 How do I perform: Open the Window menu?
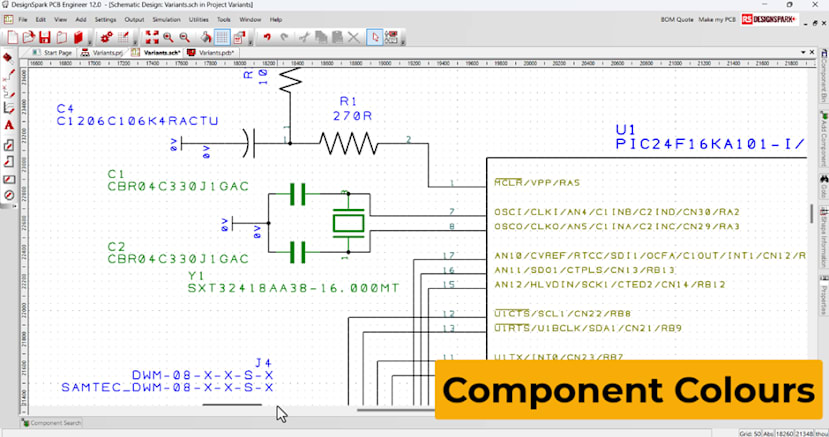coord(250,20)
